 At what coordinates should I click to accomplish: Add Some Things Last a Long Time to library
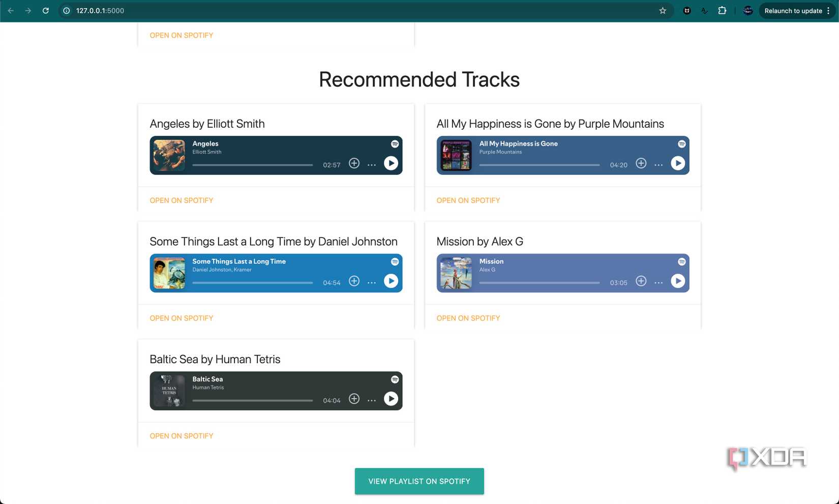point(354,281)
